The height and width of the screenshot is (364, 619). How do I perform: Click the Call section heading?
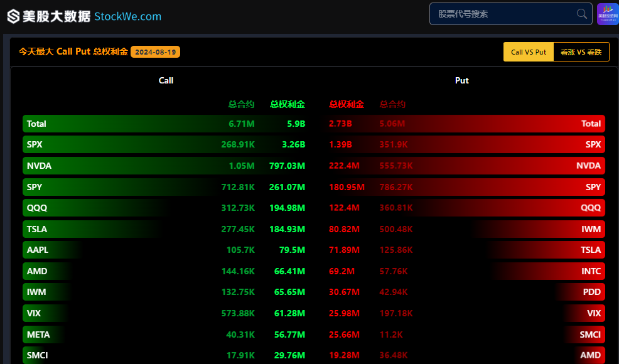(166, 80)
